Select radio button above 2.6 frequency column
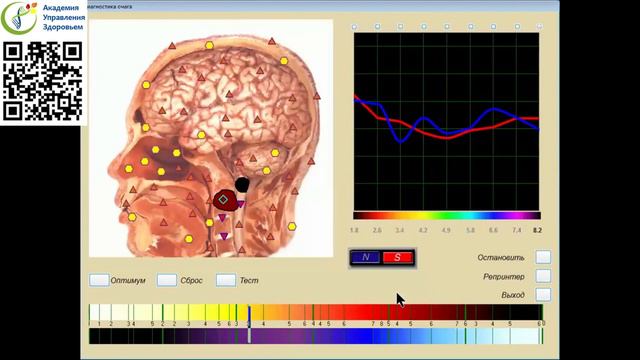 click(x=378, y=27)
